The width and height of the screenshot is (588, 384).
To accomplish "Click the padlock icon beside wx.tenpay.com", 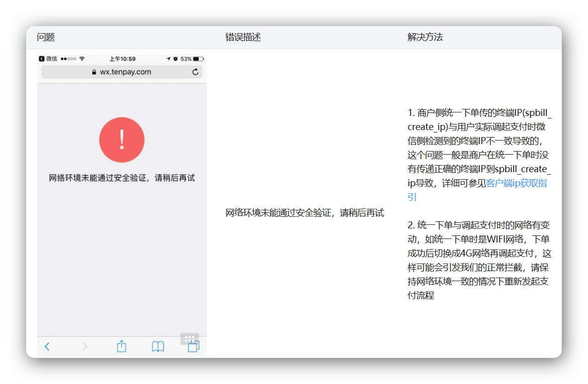I will coord(94,72).
